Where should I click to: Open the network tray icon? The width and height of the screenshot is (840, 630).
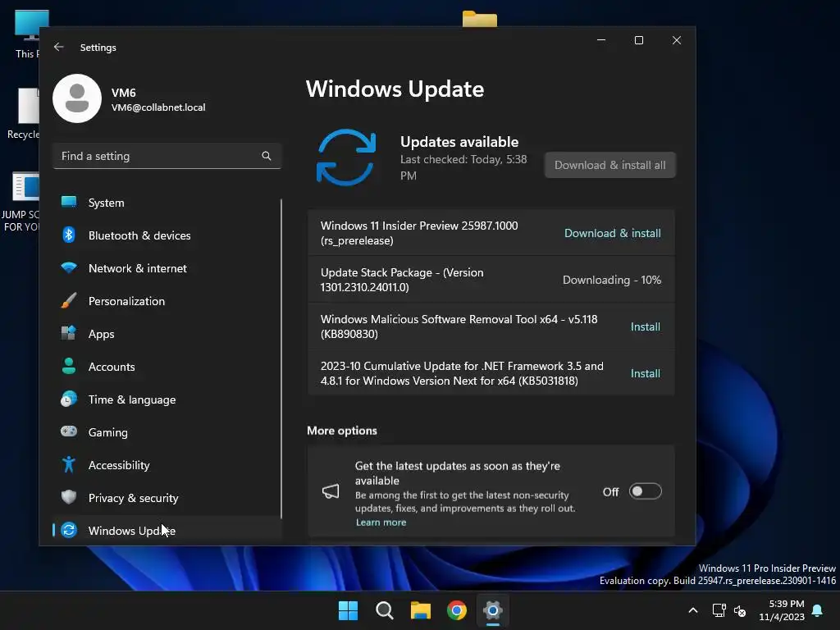pos(719,610)
